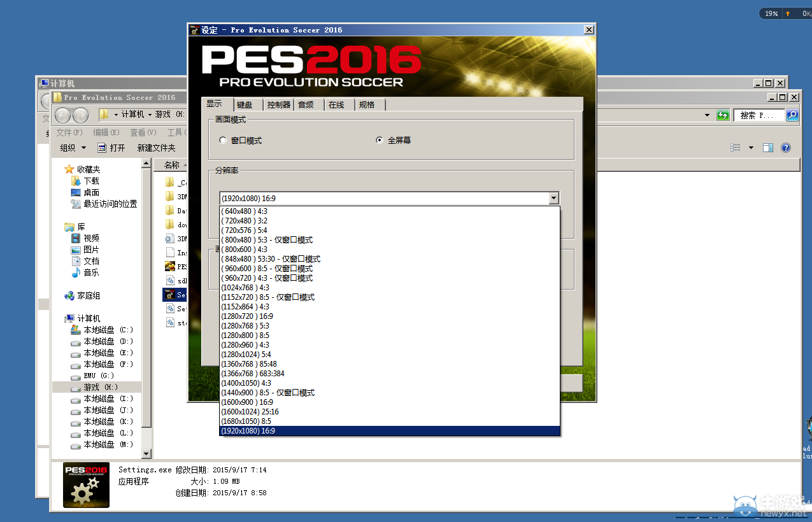Click the 图片 pictures icon in the sidebar
Screen dimensions: 812x522
pyautogui.click(x=76, y=250)
